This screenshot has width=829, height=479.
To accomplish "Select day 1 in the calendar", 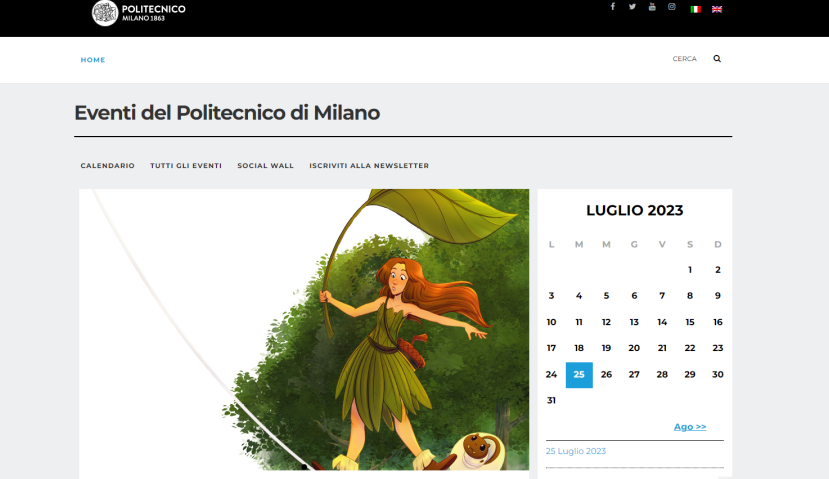I will (x=690, y=270).
